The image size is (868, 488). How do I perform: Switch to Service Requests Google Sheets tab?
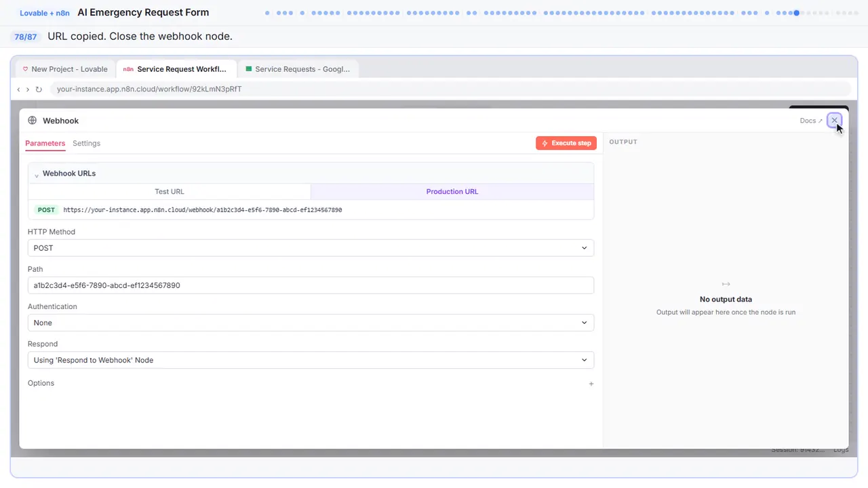tap(298, 69)
